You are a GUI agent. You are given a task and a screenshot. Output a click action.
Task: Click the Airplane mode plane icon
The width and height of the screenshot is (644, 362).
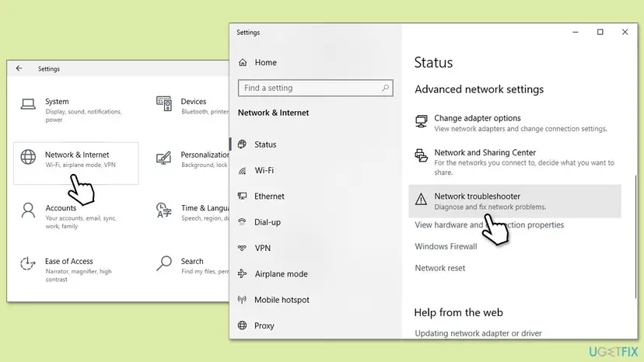tap(243, 273)
